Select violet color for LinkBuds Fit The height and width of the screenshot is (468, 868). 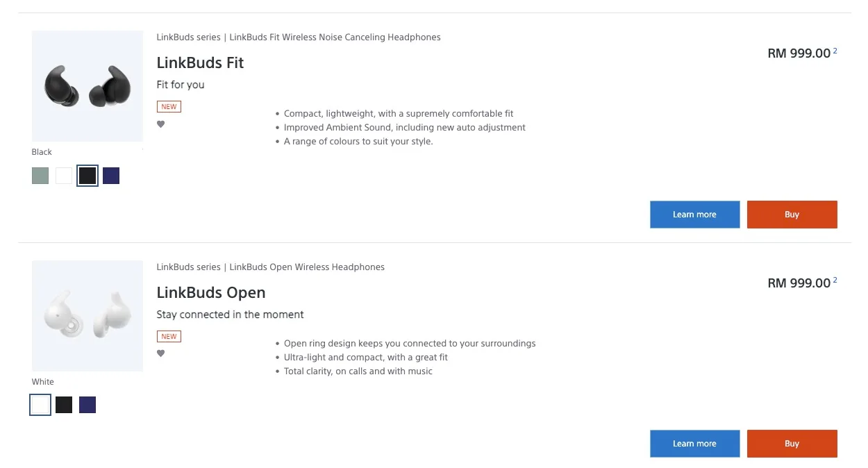[x=111, y=176]
